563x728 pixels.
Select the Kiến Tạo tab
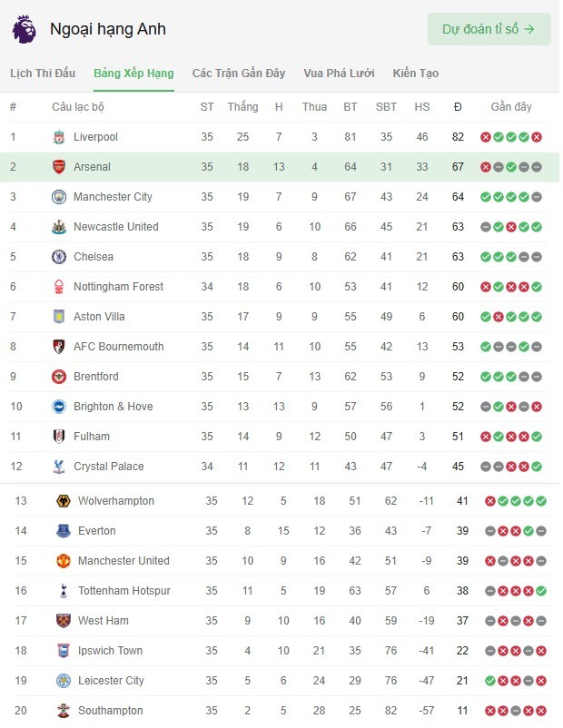point(416,74)
